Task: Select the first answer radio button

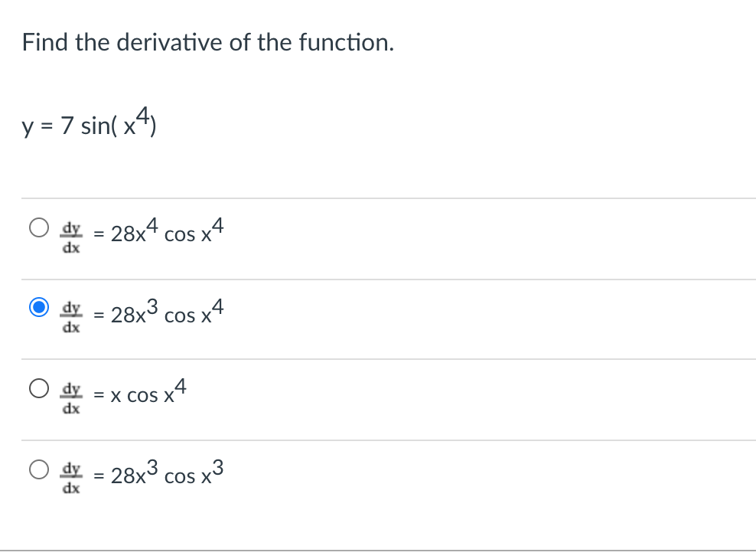Action: click(38, 227)
